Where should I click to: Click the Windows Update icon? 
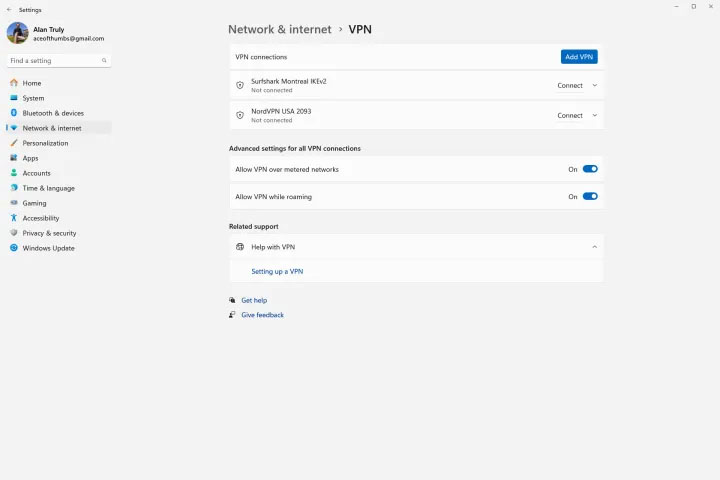coord(14,248)
